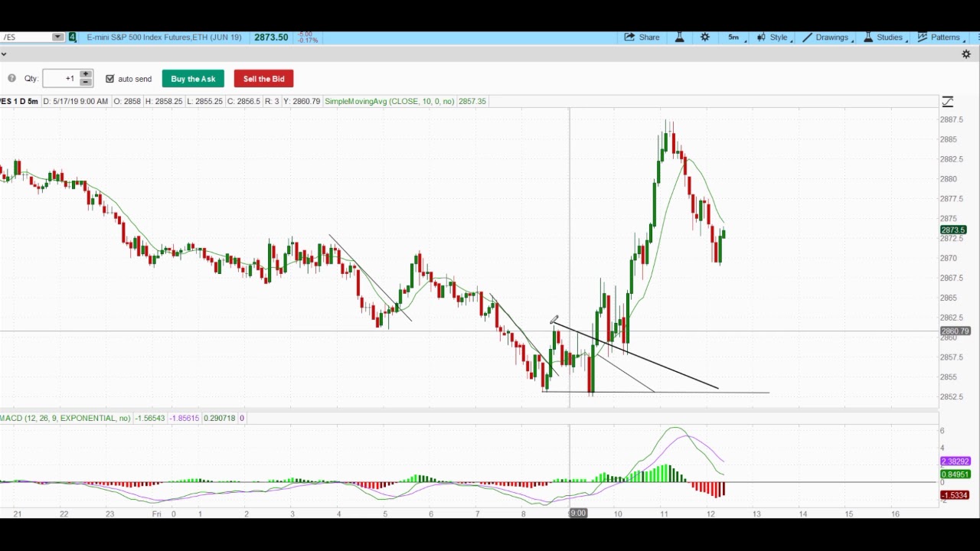The image size is (980, 551).
Task: Click the pencil drawing cursor on chart
Action: pyautogui.click(x=554, y=320)
